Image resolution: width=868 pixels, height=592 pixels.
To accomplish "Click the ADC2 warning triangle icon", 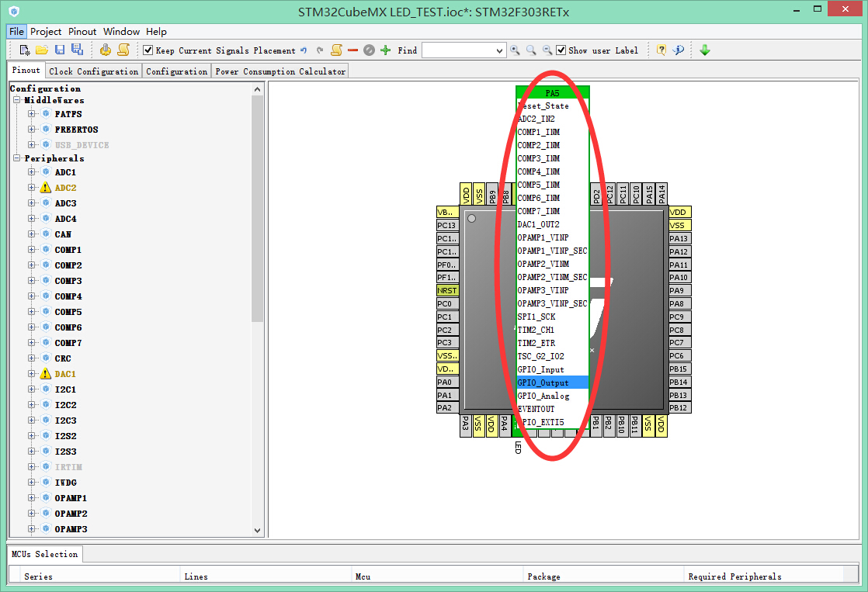I will coord(46,188).
